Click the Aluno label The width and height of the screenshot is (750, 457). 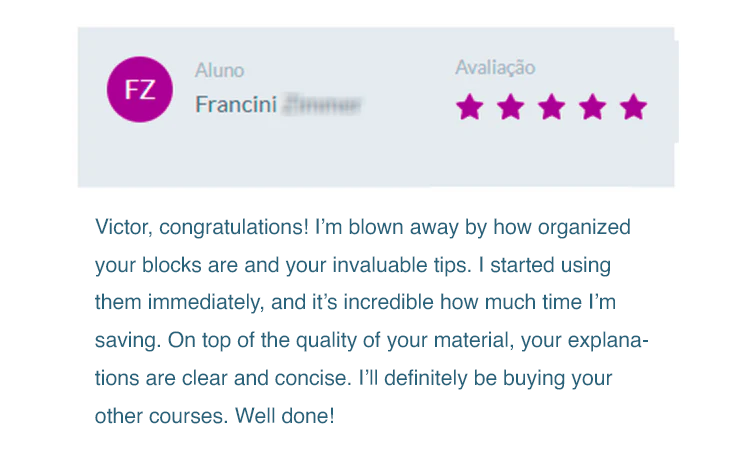[x=220, y=70]
